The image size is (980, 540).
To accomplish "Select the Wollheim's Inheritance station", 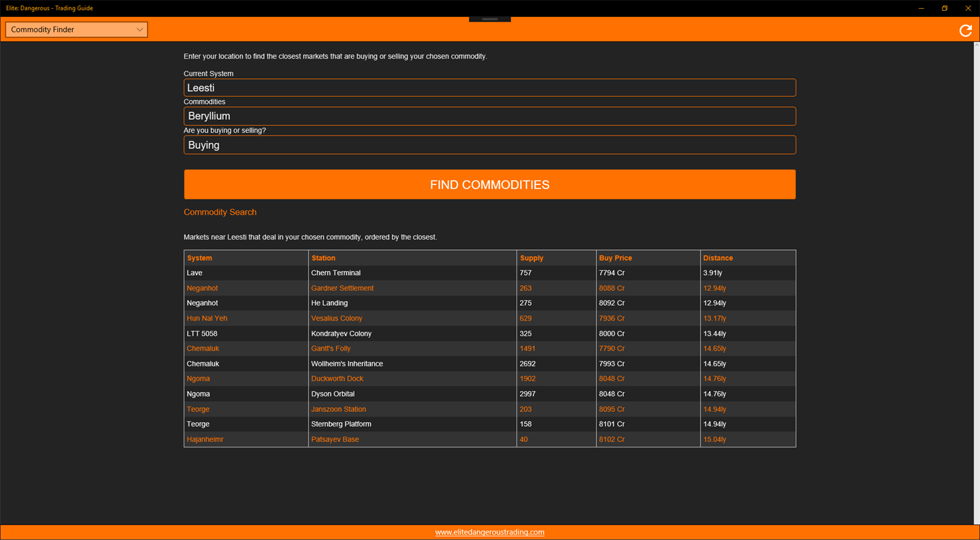I will coord(347,364).
